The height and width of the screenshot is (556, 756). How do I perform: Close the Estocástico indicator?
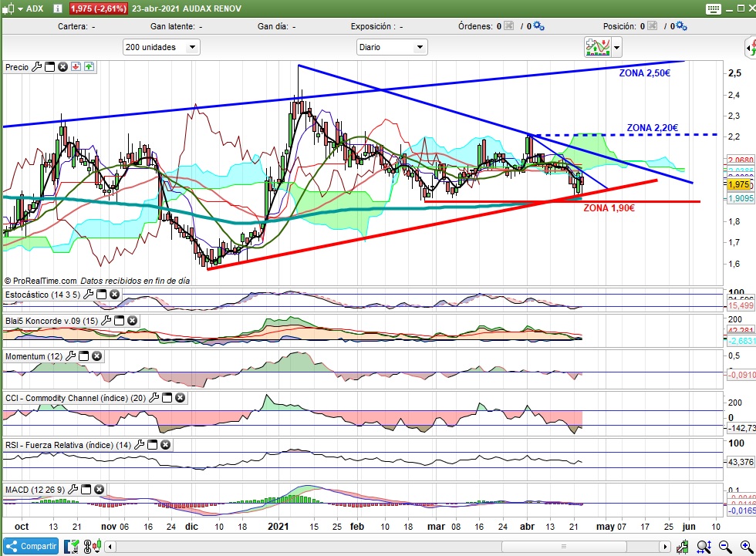point(114,295)
